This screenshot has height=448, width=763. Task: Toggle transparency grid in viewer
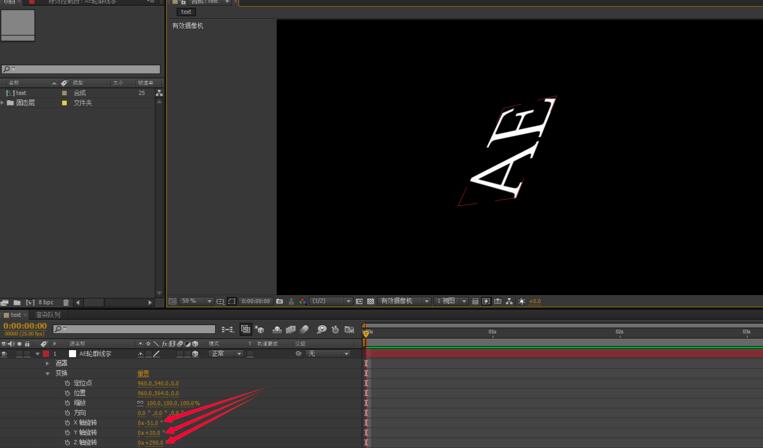[x=370, y=302]
